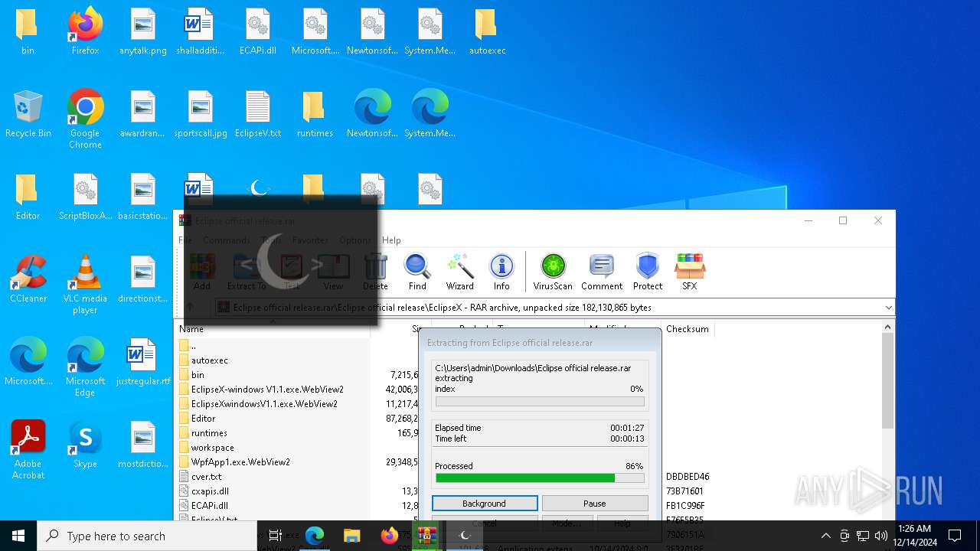Click the dimmed Delete trash icon

click(x=375, y=272)
